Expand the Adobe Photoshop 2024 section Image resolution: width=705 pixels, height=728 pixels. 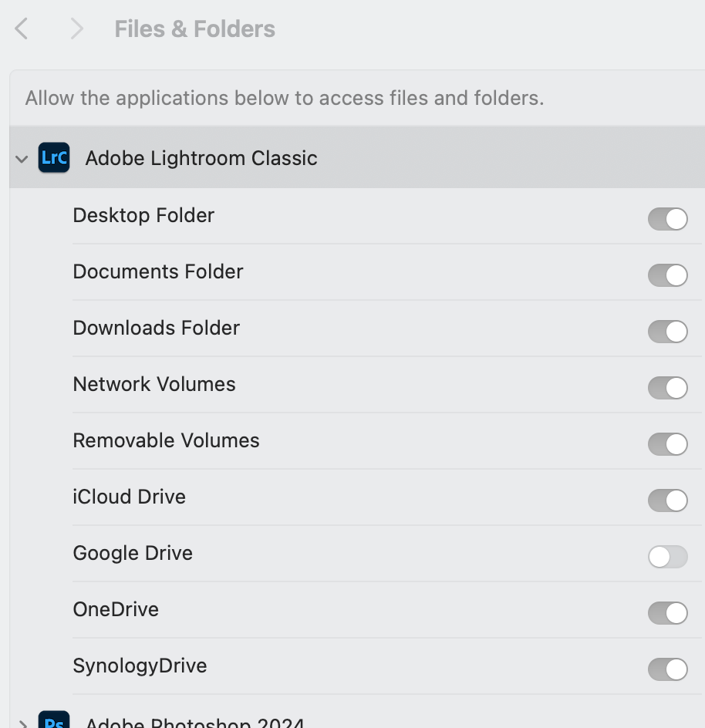click(22, 723)
